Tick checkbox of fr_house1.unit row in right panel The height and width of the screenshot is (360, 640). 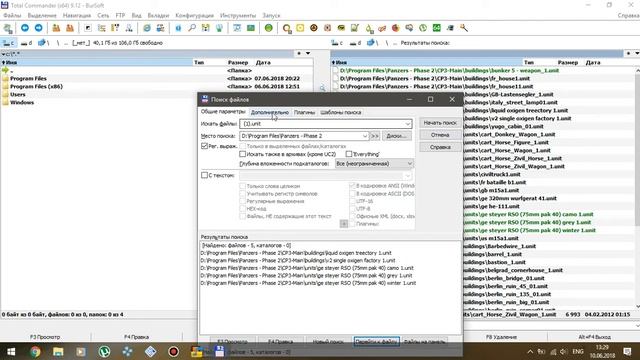336,78
